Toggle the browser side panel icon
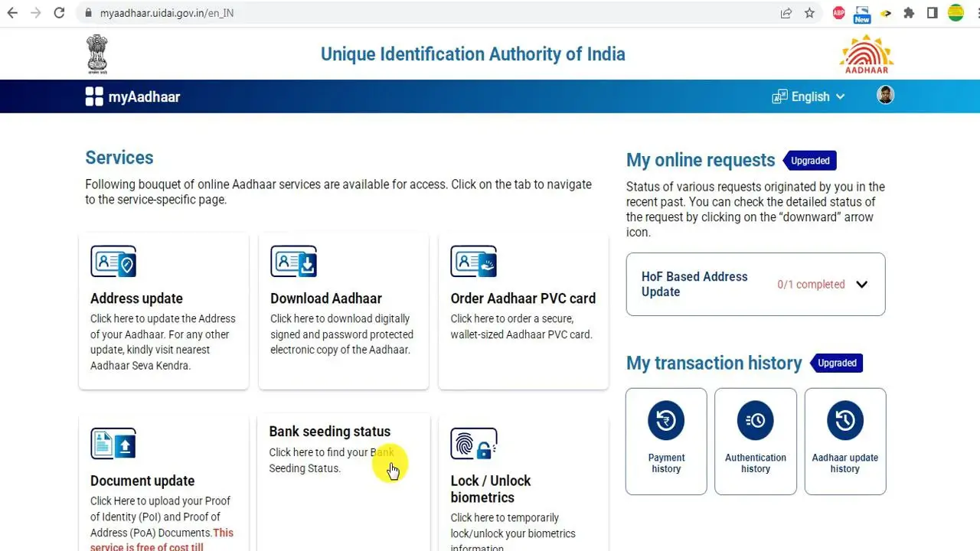 [x=932, y=13]
